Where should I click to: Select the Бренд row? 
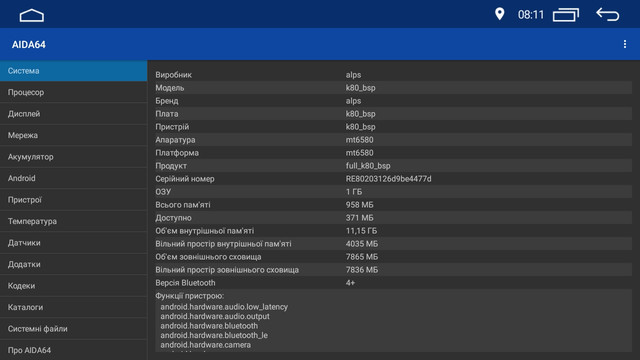(x=393, y=101)
